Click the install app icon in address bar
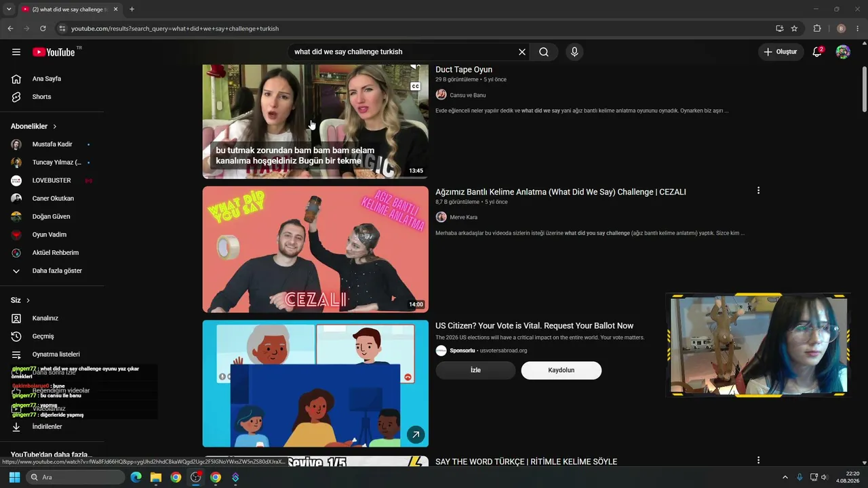 click(x=780, y=28)
